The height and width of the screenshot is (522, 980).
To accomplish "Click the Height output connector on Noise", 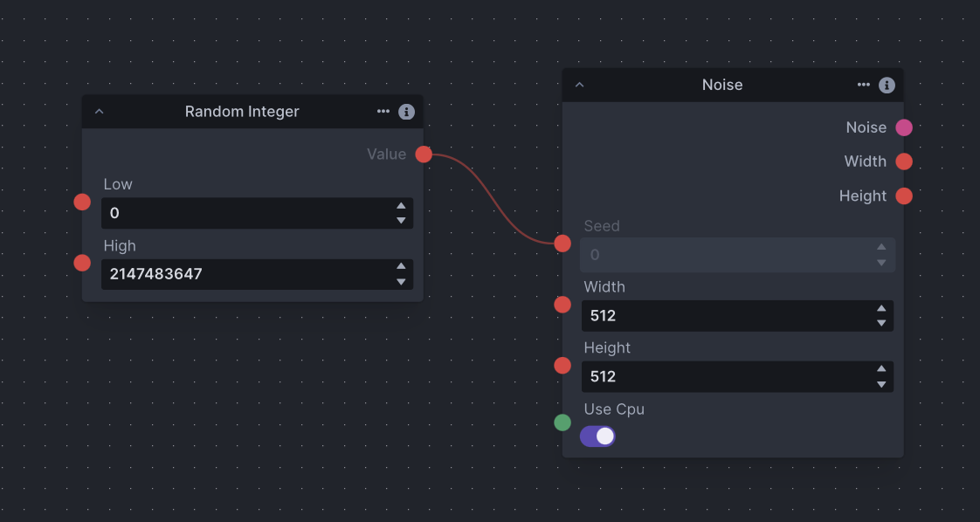I will point(904,196).
